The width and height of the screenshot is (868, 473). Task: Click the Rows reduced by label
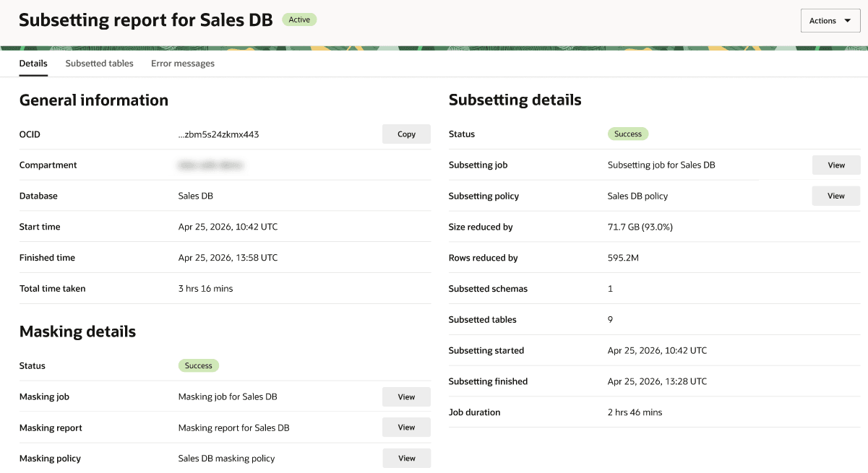(x=483, y=259)
